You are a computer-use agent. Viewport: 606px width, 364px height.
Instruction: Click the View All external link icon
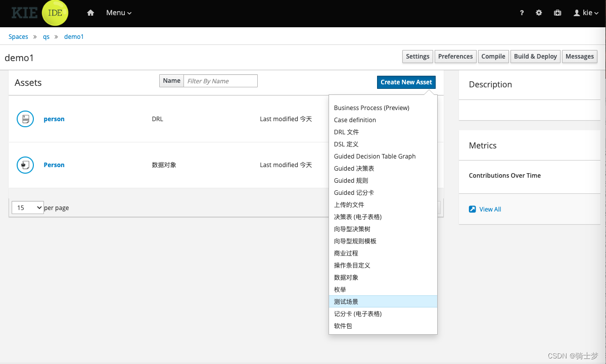pos(472,209)
